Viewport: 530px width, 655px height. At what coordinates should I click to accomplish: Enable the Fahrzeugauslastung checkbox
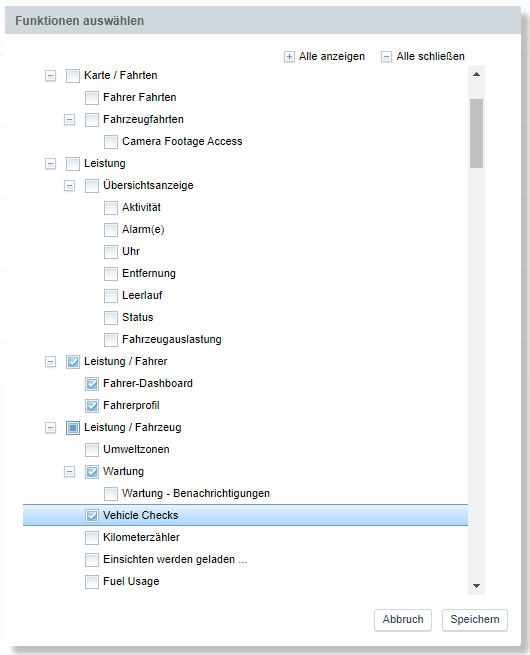coord(111,340)
